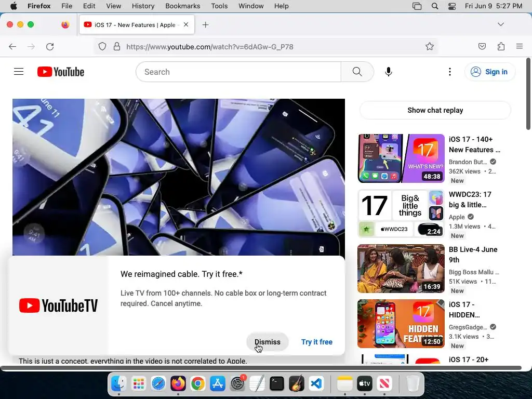Open Apple TV from the Dock
Viewport: 532px width, 399px height.
click(x=364, y=384)
